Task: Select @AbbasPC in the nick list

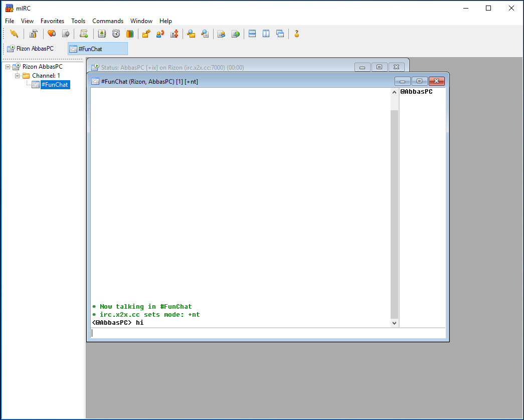Action: (x=416, y=92)
